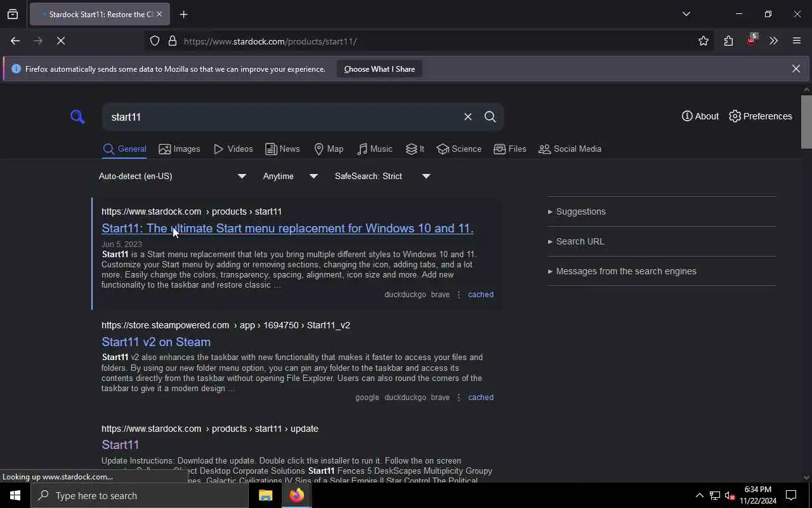Open cached version of the Steam result

[480, 398]
